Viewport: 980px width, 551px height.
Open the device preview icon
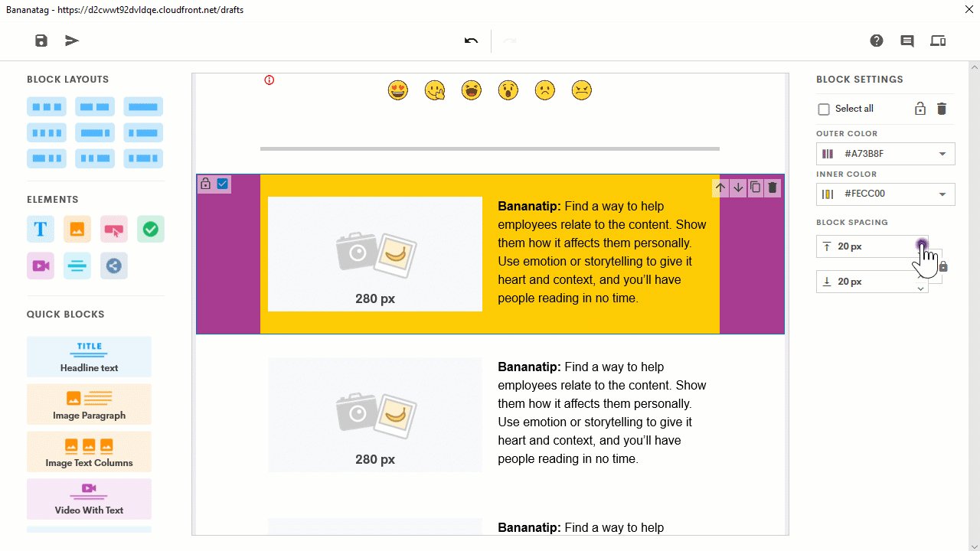938,41
